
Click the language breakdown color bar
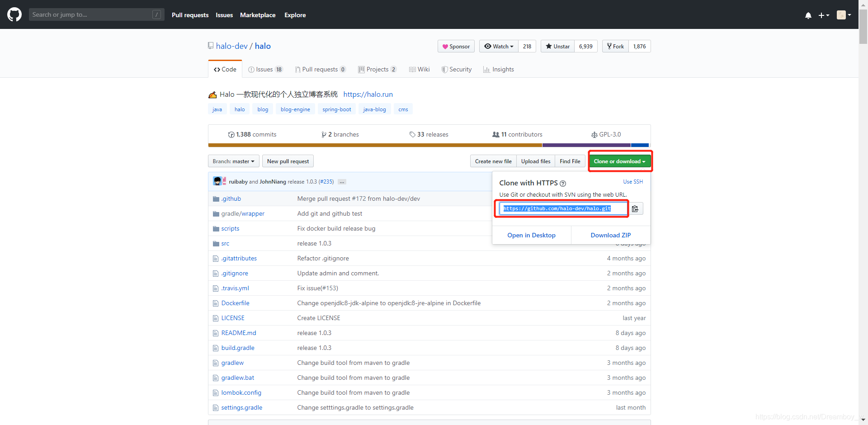tap(429, 145)
